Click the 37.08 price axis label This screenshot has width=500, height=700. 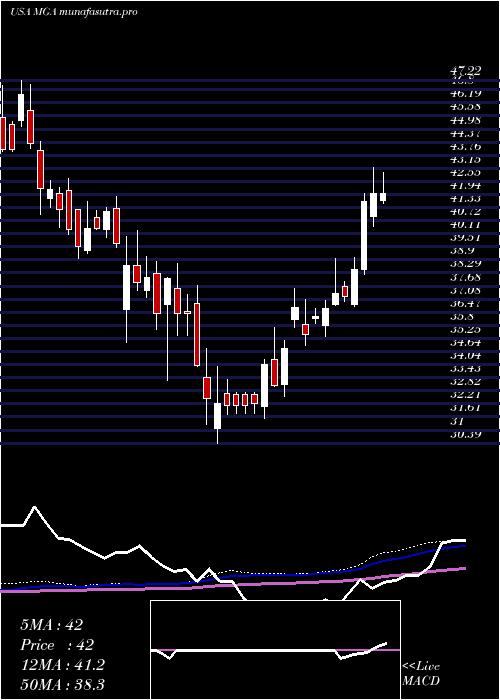pyautogui.click(x=465, y=291)
